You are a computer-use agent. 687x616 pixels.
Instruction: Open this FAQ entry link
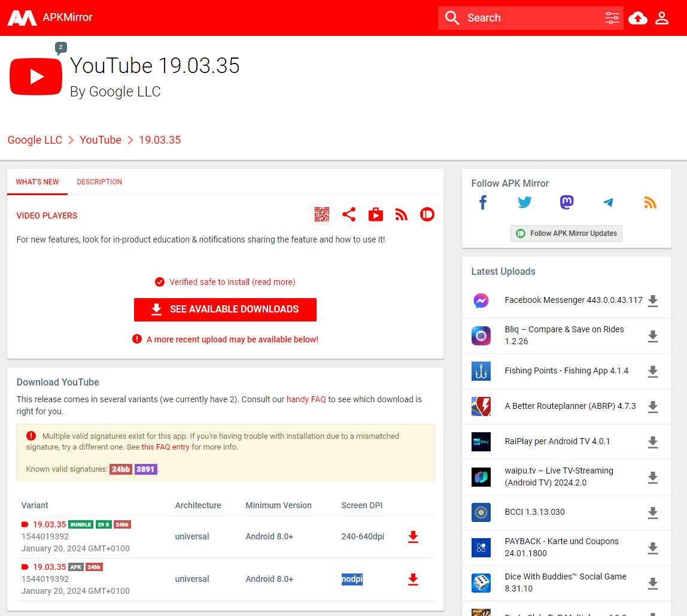(x=165, y=447)
